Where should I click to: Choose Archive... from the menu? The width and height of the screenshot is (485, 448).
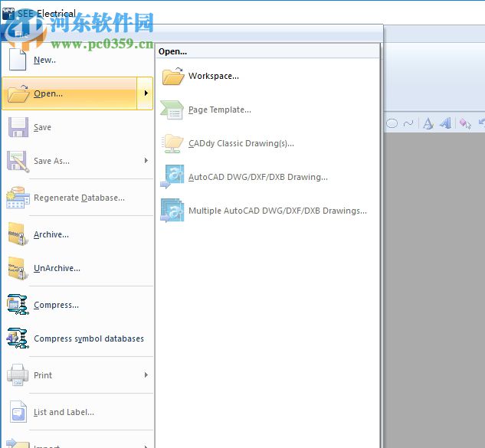point(51,234)
